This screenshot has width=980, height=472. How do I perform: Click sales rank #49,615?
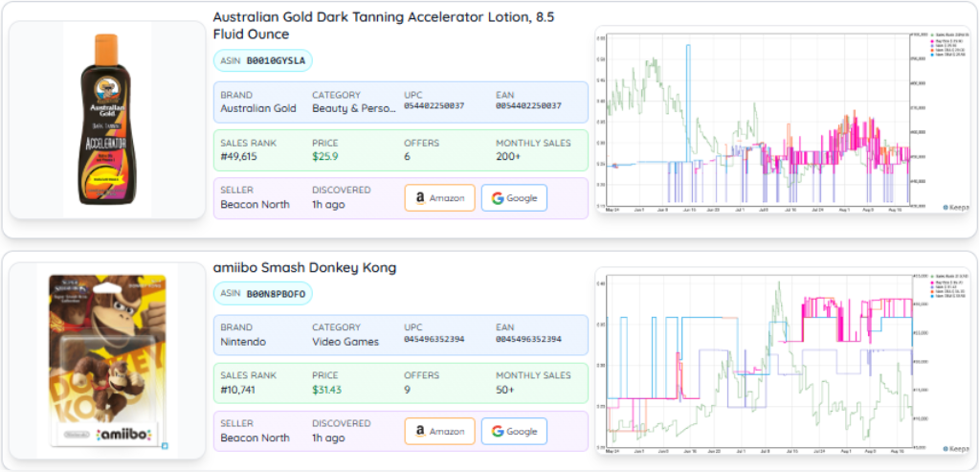(x=240, y=156)
